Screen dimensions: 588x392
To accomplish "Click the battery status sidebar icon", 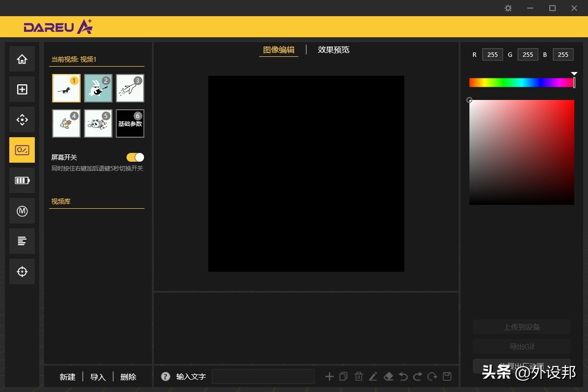I will pyautogui.click(x=22, y=180).
